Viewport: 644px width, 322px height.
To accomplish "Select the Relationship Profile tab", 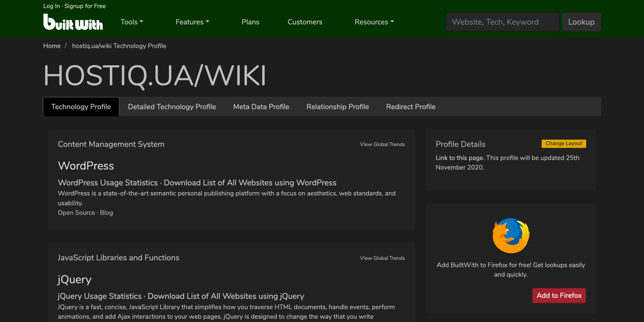I will pos(337,107).
